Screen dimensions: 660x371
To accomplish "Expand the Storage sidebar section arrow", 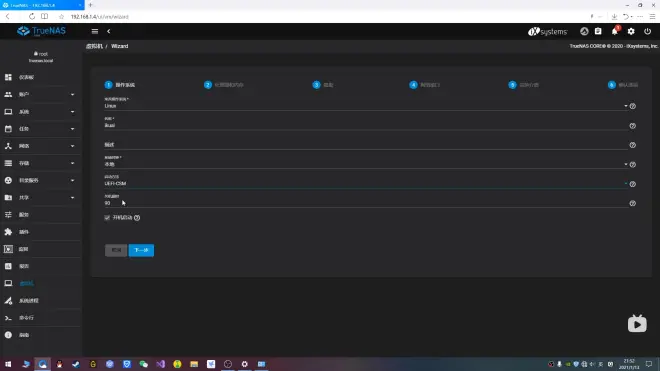I will (72, 163).
